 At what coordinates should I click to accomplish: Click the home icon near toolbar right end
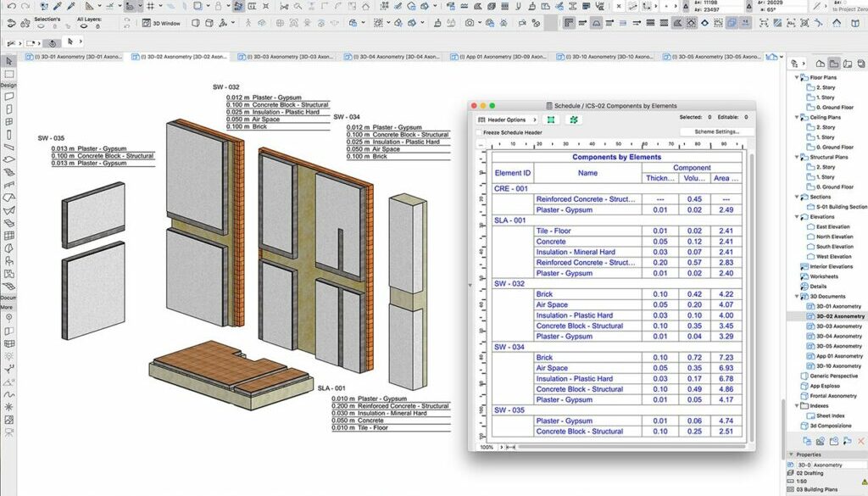coord(837,23)
